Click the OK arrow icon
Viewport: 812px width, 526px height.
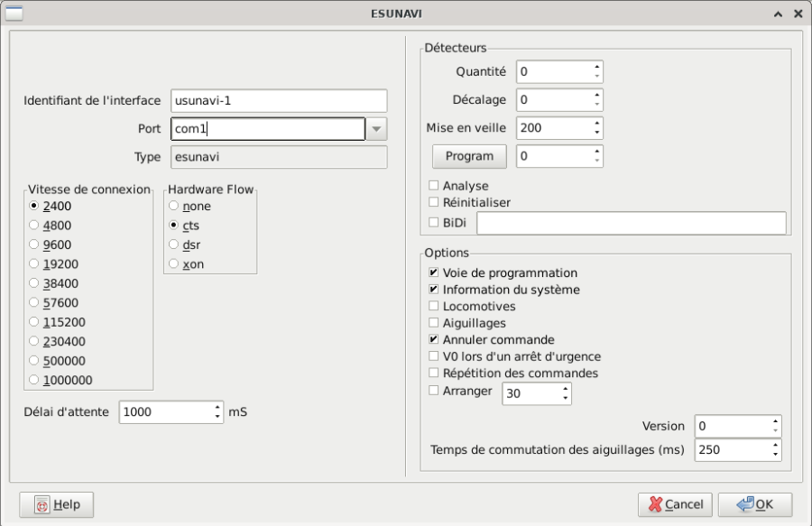coord(745,504)
